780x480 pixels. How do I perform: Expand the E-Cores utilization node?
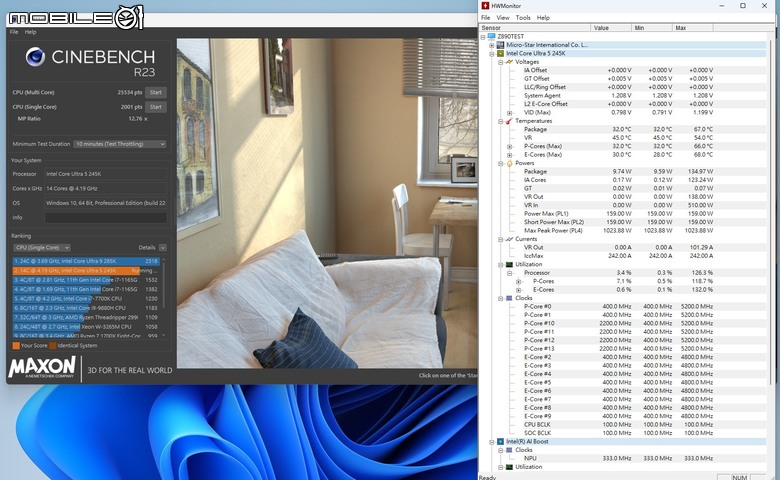pyautogui.click(x=518, y=290)
